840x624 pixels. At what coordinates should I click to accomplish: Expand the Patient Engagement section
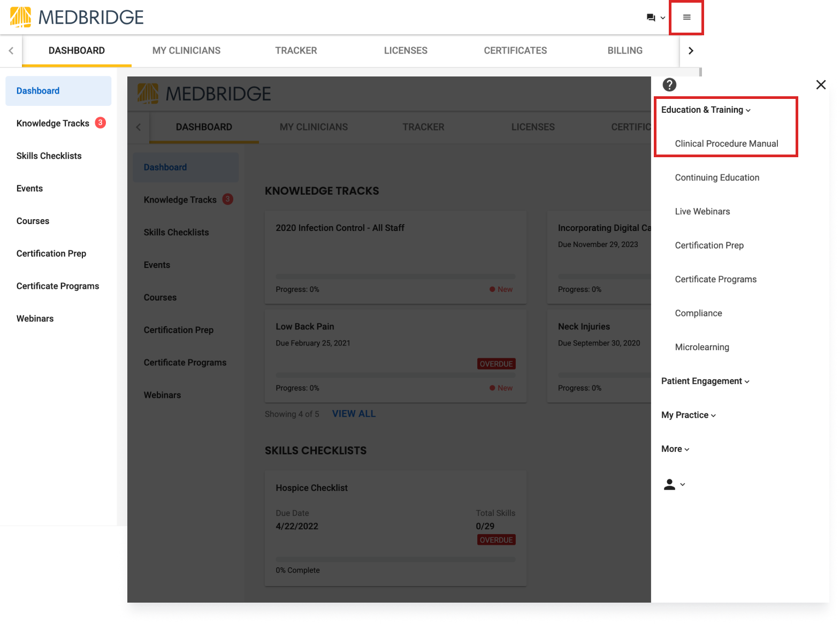pyautogui.click(x=705, y=381)
